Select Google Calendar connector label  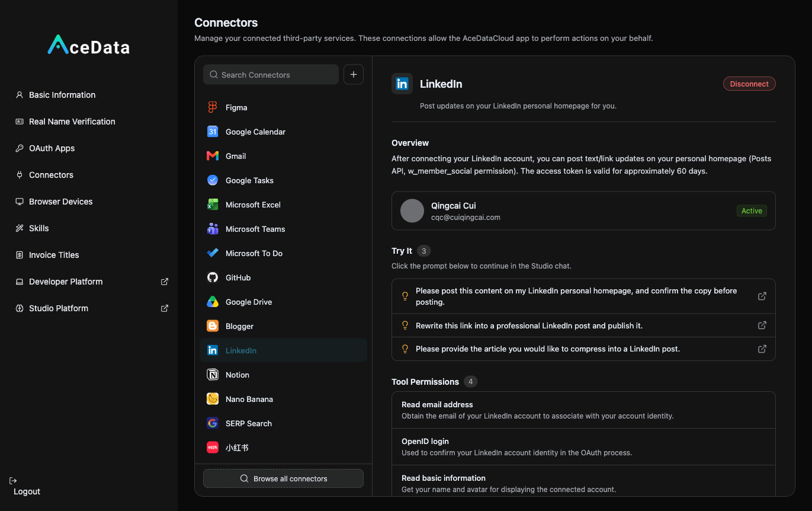click(x=255, y=132)
